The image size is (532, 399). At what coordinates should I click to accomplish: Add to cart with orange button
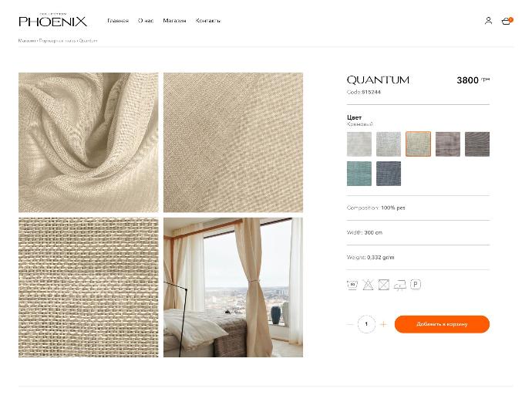tap(442, 324)
